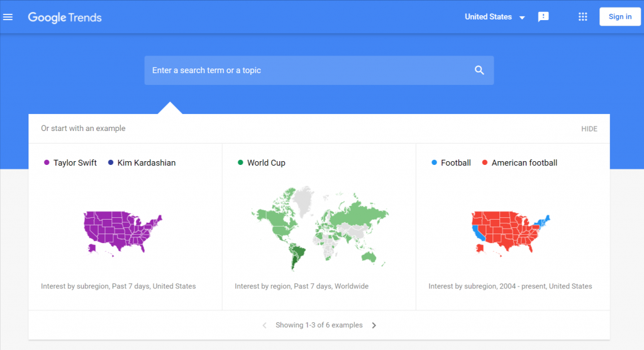This screenshot has height=350, width=644.
Task: Click 'Showing 1-3 of 6 examples' text
Action: pos(319,325)
